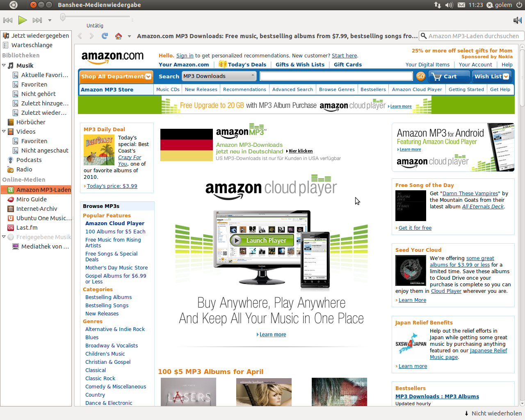Reload the Amazon MP3 store page
The image size is (525, 420).
tap(105, 36)
